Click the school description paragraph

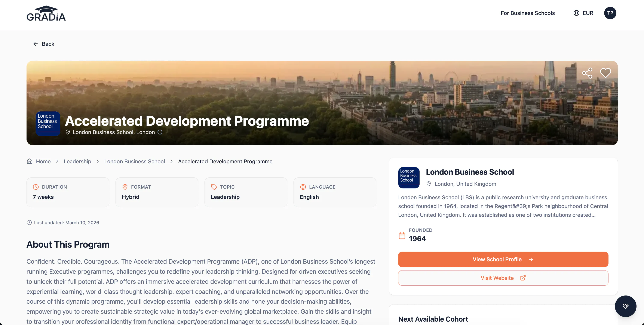(503, 206)
